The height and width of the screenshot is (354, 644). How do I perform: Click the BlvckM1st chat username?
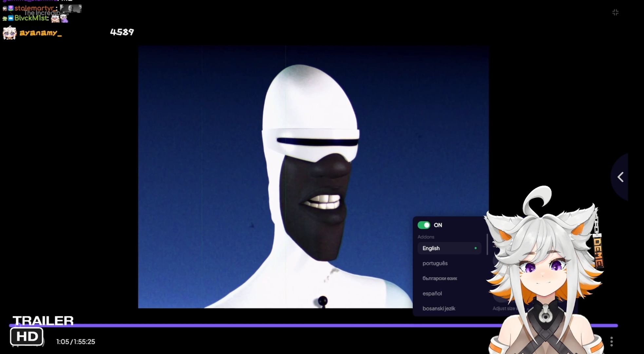31,18
